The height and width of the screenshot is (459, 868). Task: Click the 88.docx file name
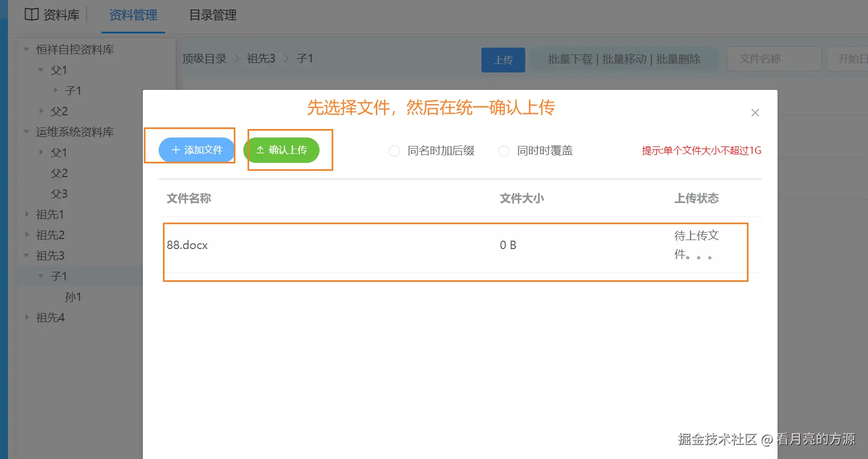point(187,245)
